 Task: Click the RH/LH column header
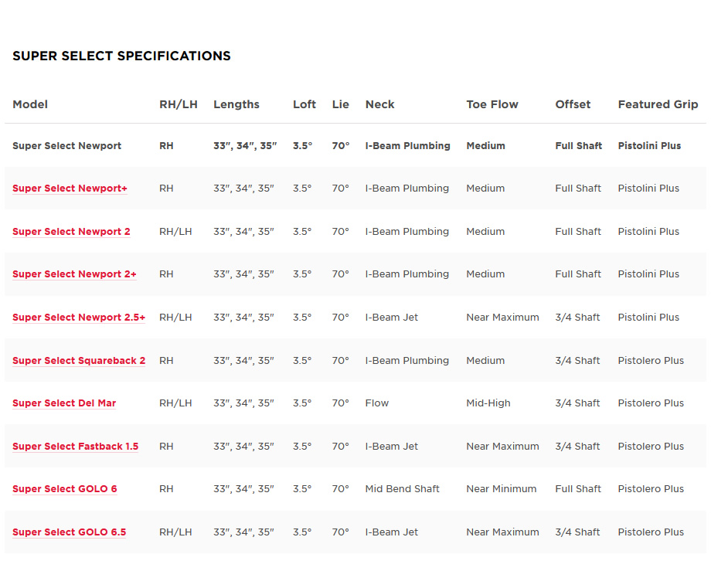click(179, 104)
